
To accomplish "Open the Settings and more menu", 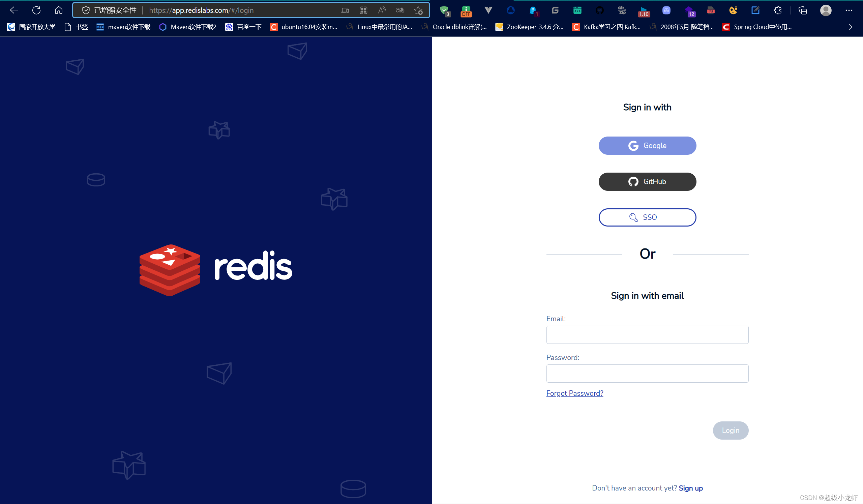I will 849,10.
